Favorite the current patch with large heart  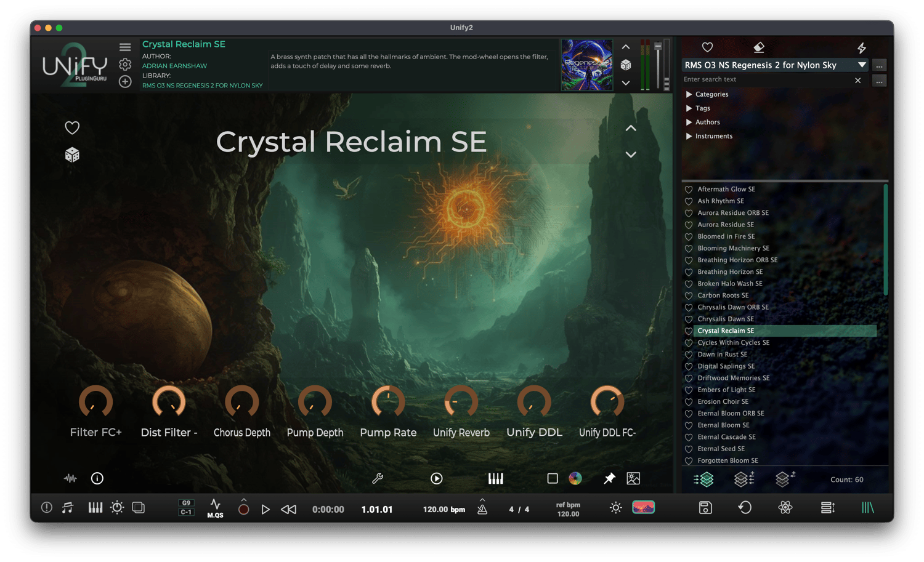click(72, 127)
